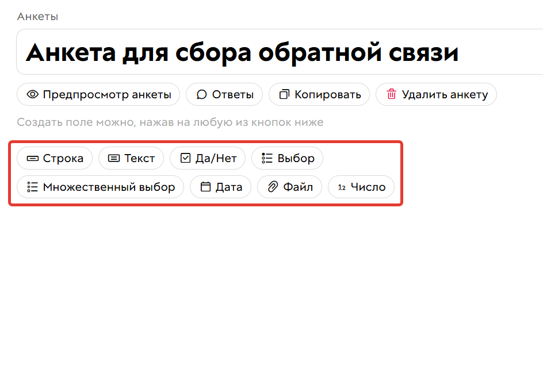The height and width of the screenshot is (392, 543).
Task: Add a Множественный выбор field
Action: tap(100, 186)
